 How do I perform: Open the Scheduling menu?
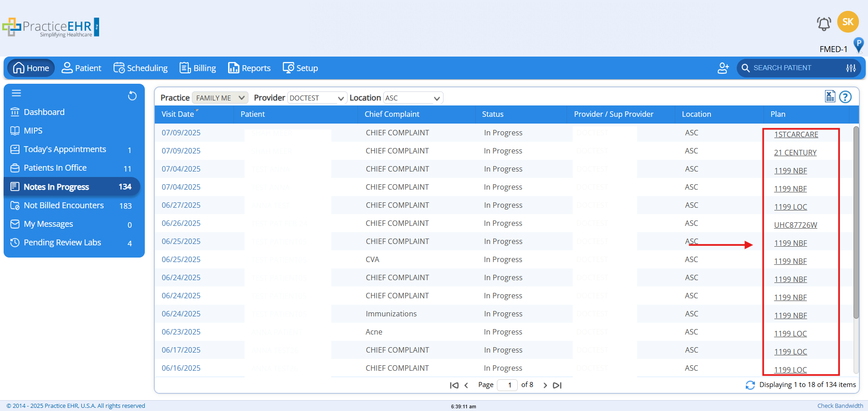click(x=140, y=68)
